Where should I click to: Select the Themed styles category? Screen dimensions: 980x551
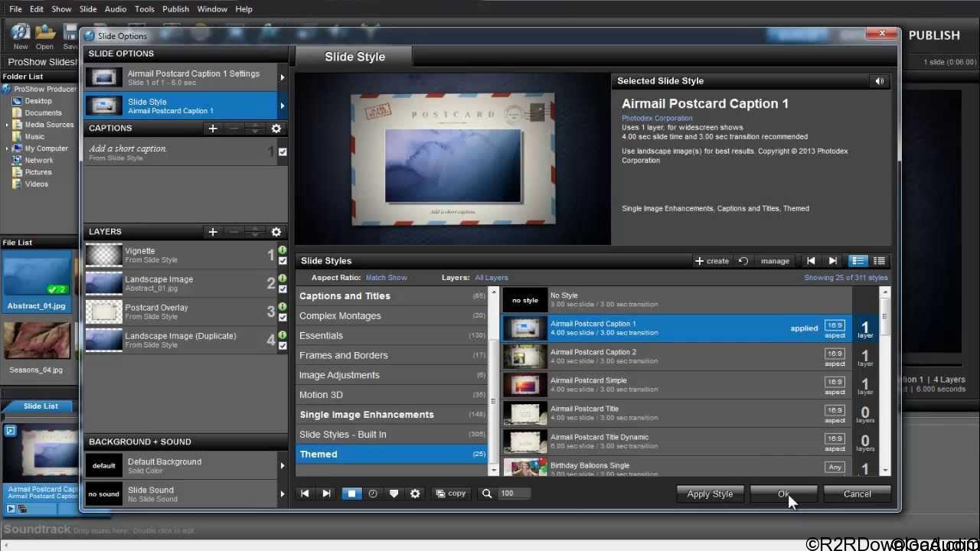point(318,454)
